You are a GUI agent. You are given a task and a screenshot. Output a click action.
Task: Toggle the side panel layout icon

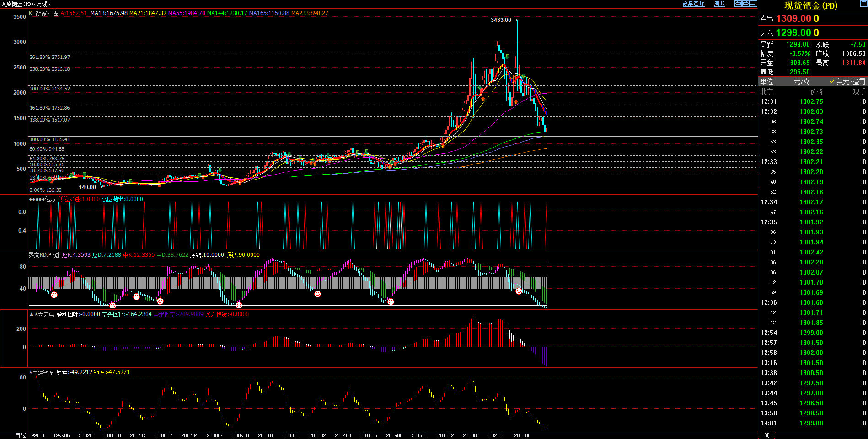753,4
